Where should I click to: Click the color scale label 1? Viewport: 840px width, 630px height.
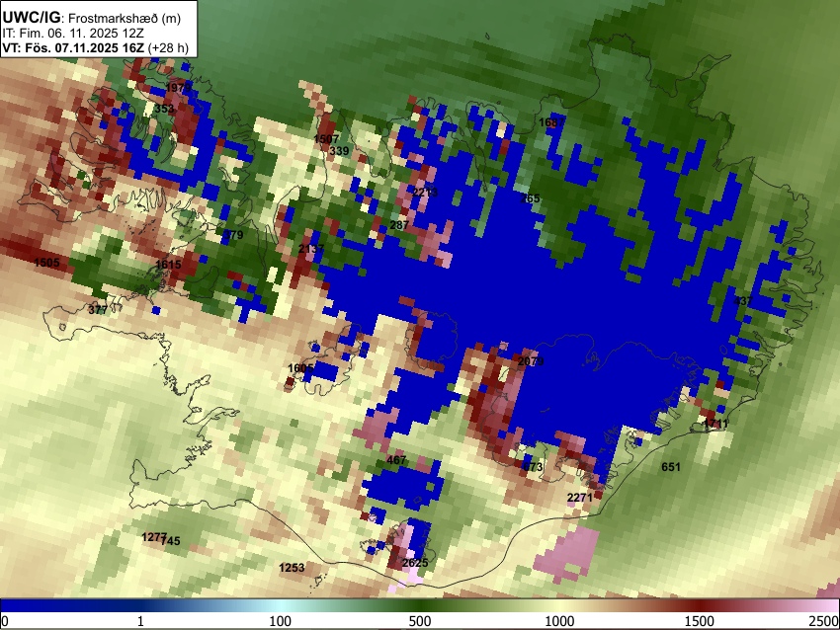coord(140,621)
